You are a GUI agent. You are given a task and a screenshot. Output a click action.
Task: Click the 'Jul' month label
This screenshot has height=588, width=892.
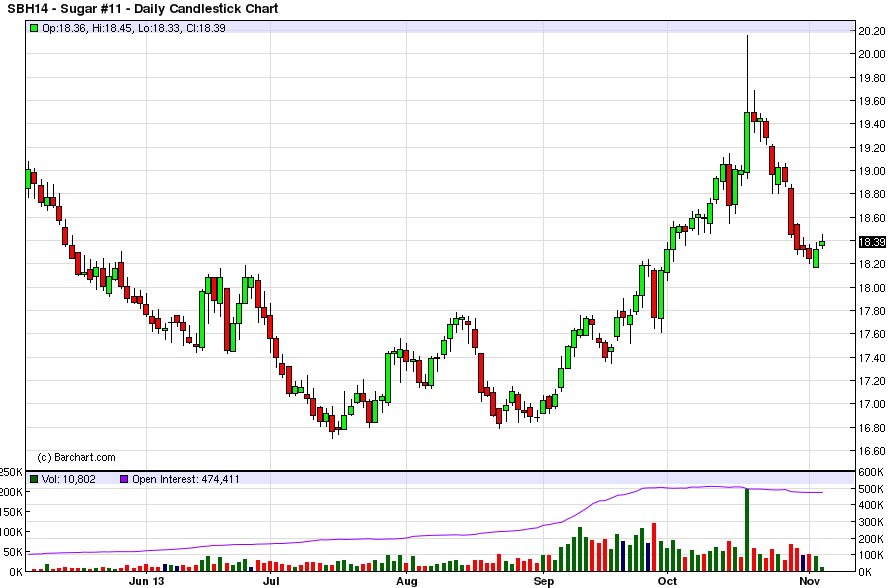(x=271, y=581)
